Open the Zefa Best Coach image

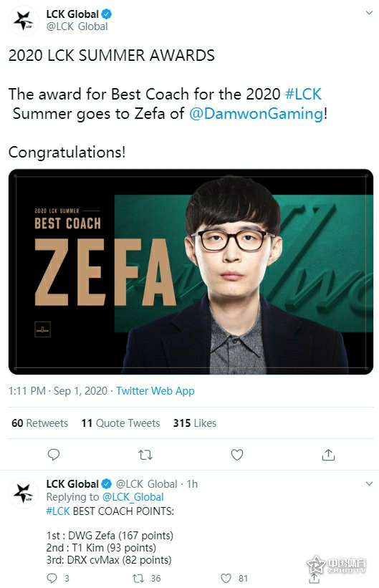click(191, 272)
